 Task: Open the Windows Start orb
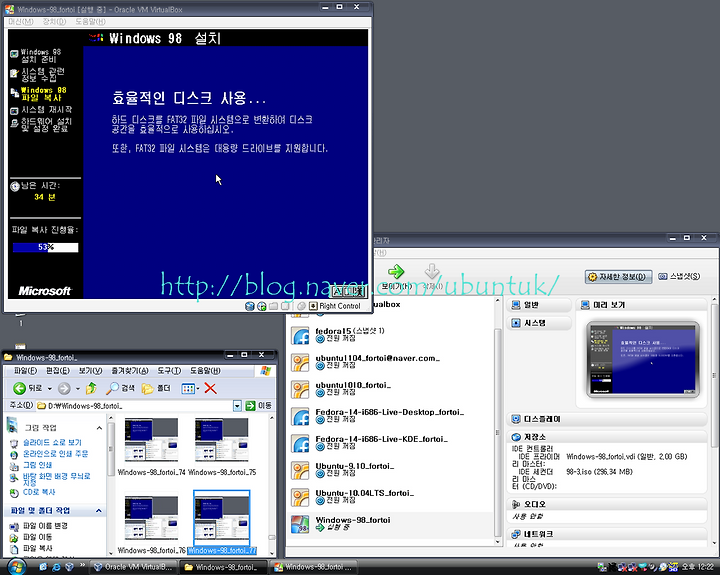pyautogui.click(x=16, y=567)
